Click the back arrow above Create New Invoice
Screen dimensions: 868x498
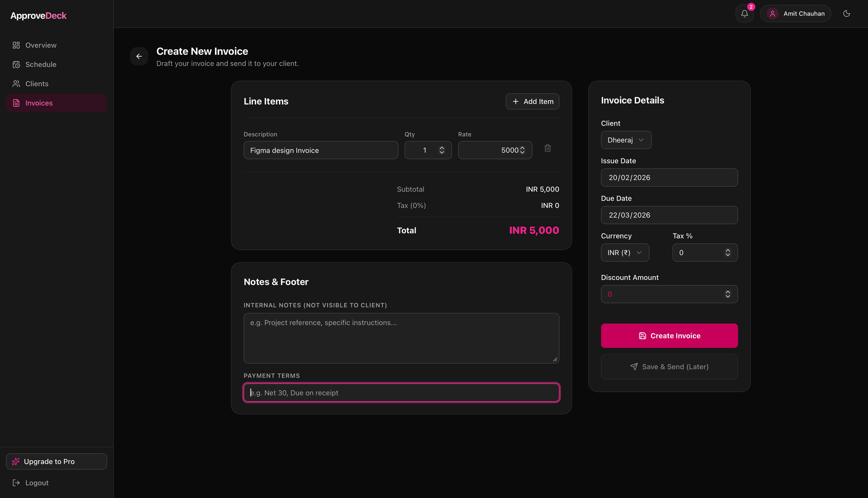[x=139, y=56]
